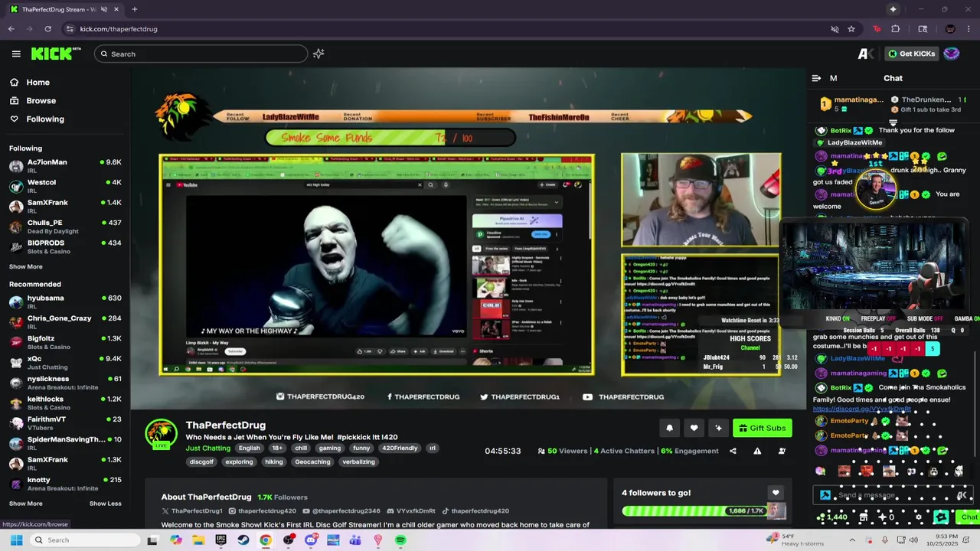
Task: Open the user profile avatar in Kick header
Action: 951,54
